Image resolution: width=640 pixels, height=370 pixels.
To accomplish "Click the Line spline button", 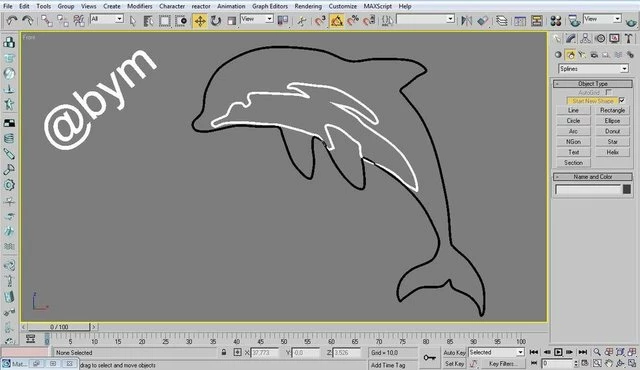I will coord(573,110).
